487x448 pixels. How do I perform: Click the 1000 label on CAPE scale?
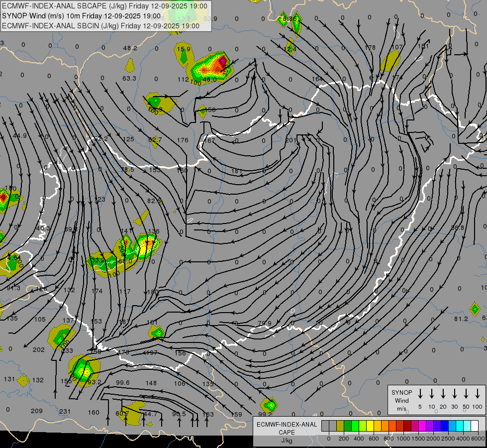(x=403, y=439)
